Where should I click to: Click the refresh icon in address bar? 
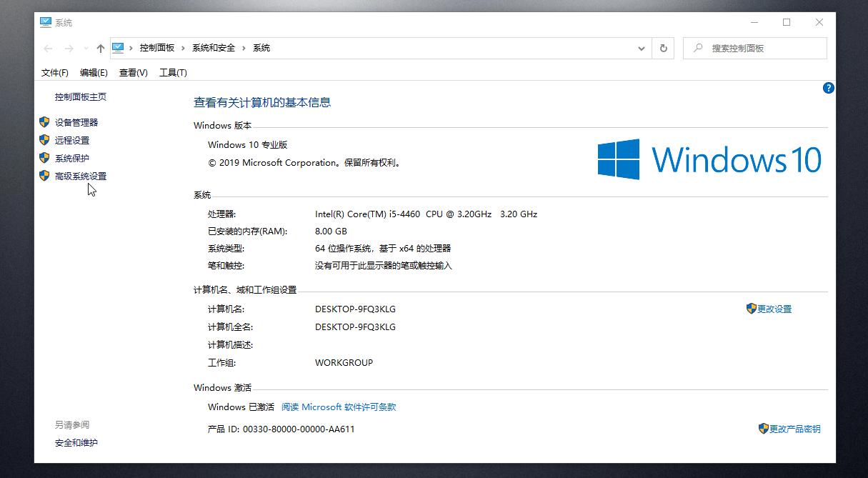(663, 47)
